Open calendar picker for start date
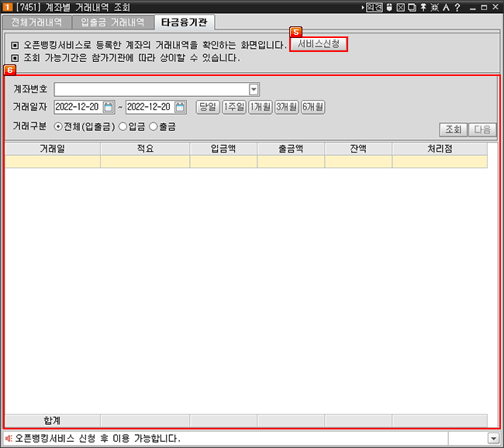 [109, 107]
